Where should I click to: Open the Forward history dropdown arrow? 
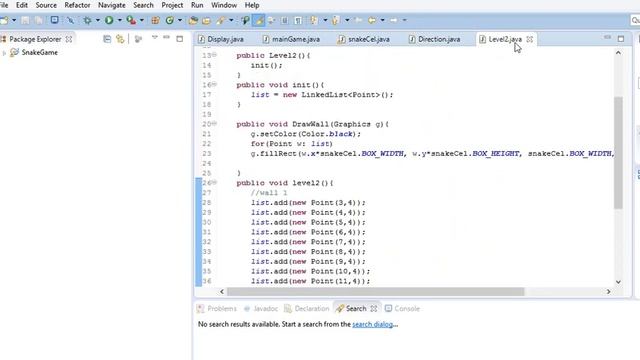click(404, 20)
